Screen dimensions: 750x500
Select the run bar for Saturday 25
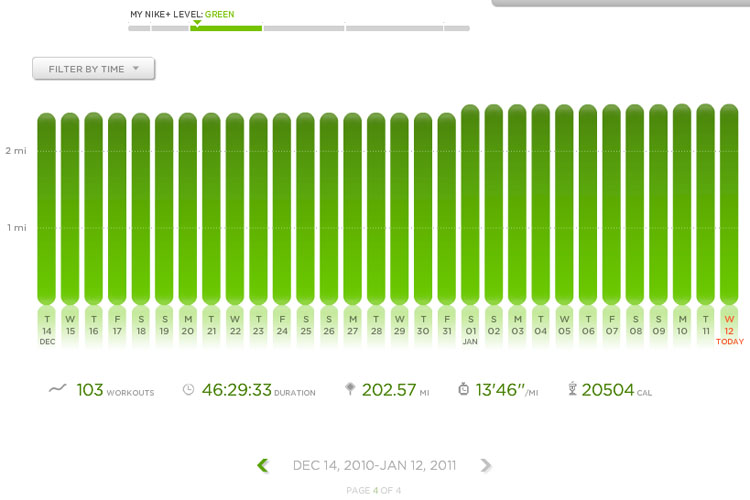305,209
